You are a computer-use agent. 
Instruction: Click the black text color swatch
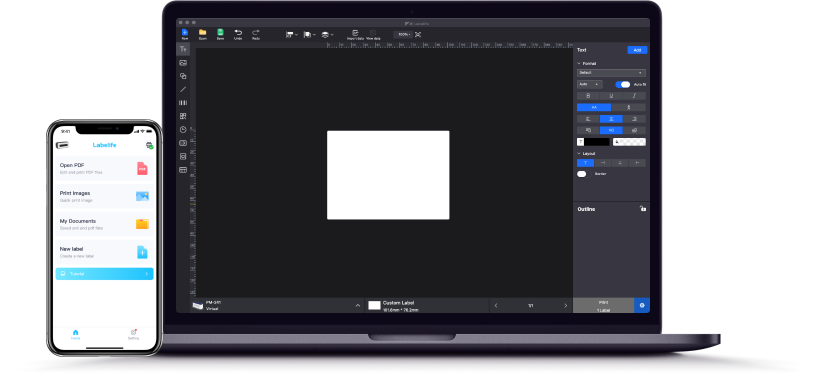(596, 142)
